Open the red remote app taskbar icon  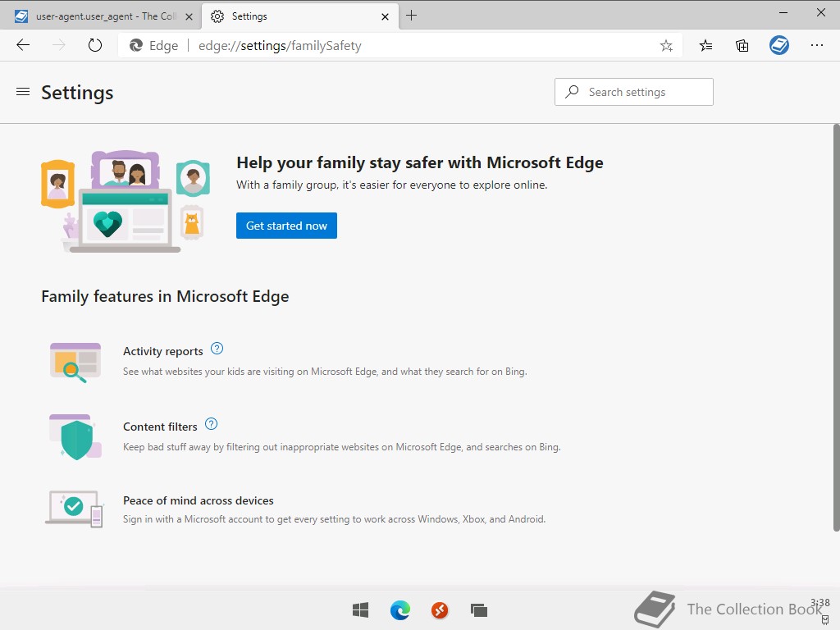click(x=440, y=610)
